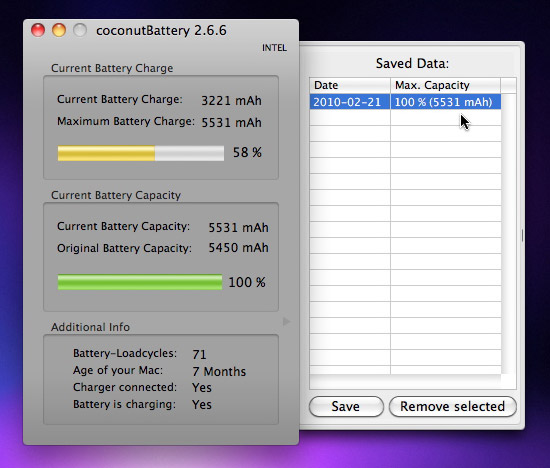Image resolution: width=550 pixels, height=468 pixels.
Task: Select the 2010-02-21 saved data row
Action: point(405,102)
